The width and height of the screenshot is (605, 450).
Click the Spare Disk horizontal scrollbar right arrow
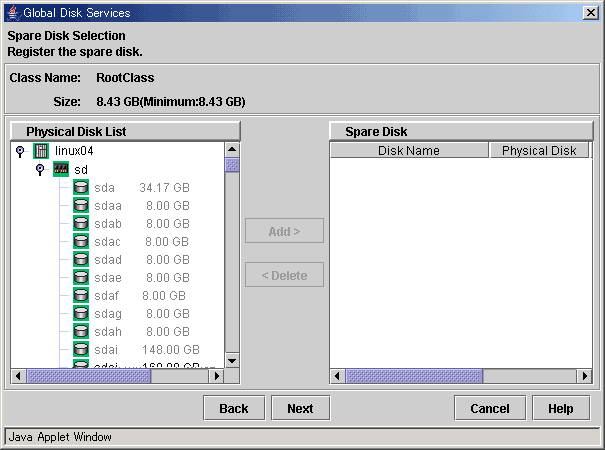tap(584, 376)
